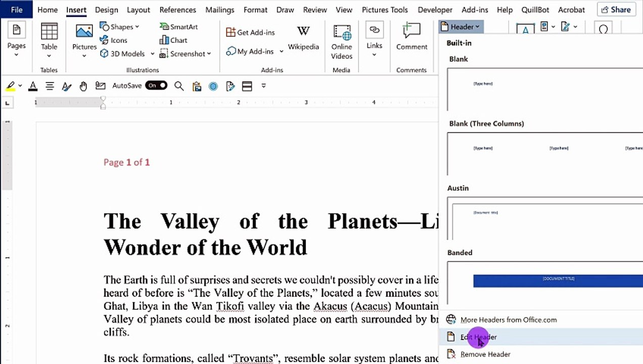Open the Pictures Tools tab
This screenshot has width=643, height=364.
pyautogui.click(x=385, y=10)
